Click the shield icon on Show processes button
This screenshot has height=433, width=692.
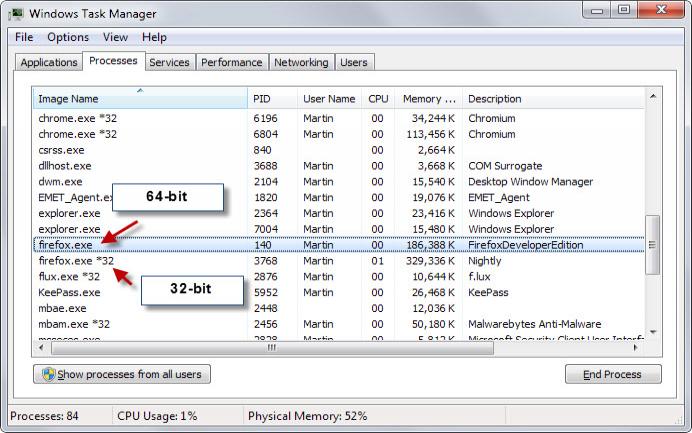[49, 374]
